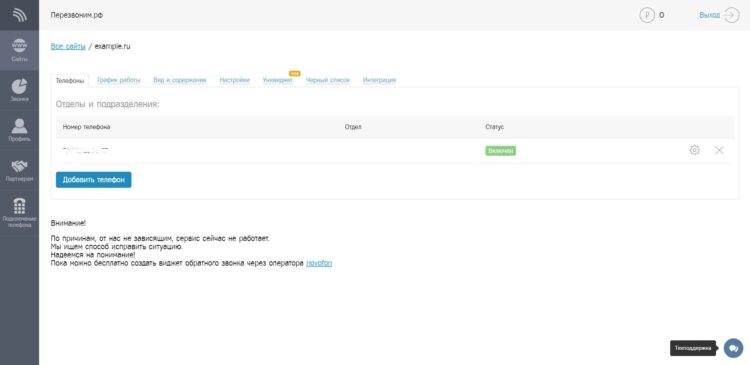
Task: Switch to Интеграция tab
Action: [x=379, y=80]
